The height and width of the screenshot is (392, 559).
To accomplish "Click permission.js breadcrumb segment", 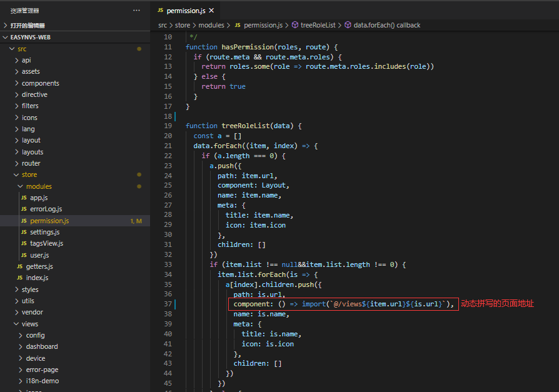I will [263, 25].
